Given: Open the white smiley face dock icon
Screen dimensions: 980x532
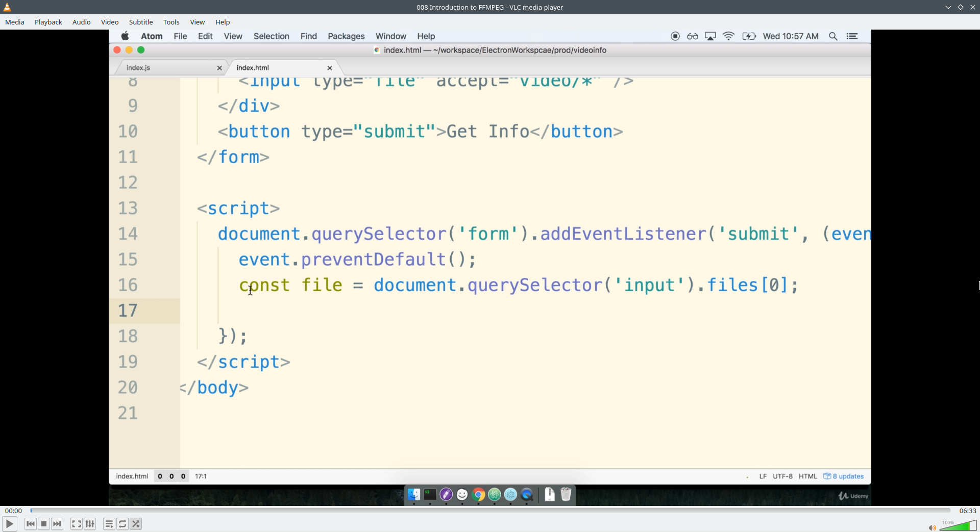Looking at the screenshot, I should click(x=462, y=494).
